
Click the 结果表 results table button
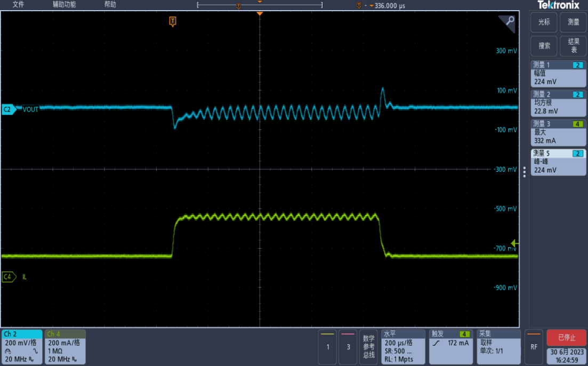pyautogui.click(x=573, y=46)
